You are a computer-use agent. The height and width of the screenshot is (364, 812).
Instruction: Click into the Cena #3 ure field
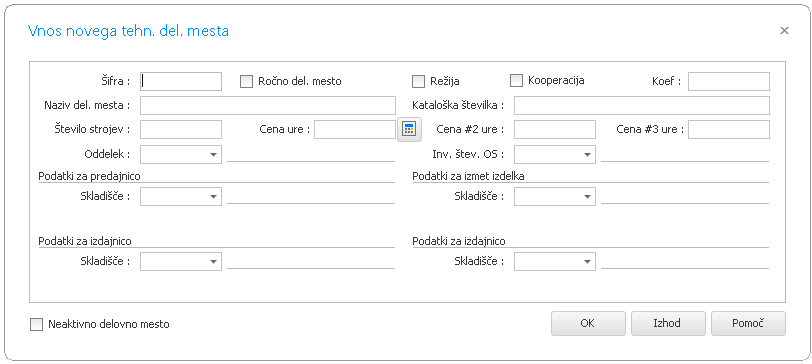coord(729,129)
